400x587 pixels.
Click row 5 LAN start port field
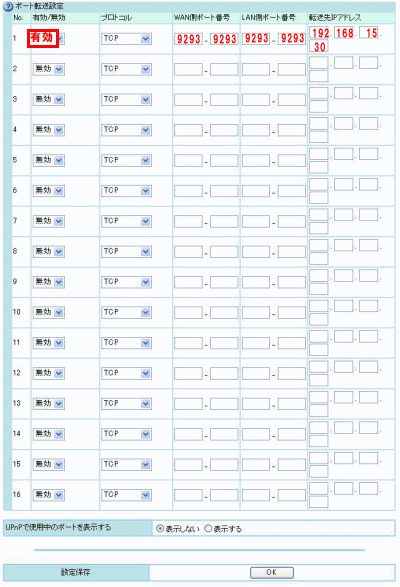point(256,161)
